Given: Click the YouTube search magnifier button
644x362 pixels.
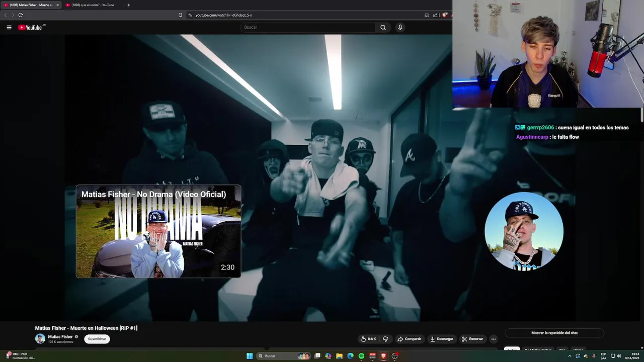Looking at the screenshot, I should pos(383,28).
